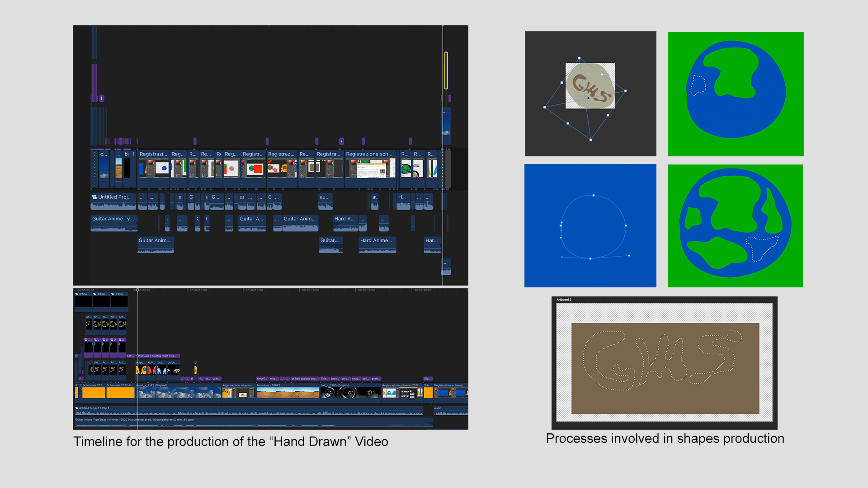868x488 pixels.
Task: Select the 'Guitar...' audio clip beside Hard Anime
Action: click(331, 245)
